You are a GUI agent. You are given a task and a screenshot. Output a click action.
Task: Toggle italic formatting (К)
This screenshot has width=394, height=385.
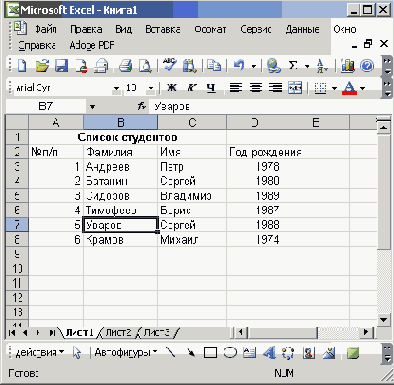pos(192,88)
